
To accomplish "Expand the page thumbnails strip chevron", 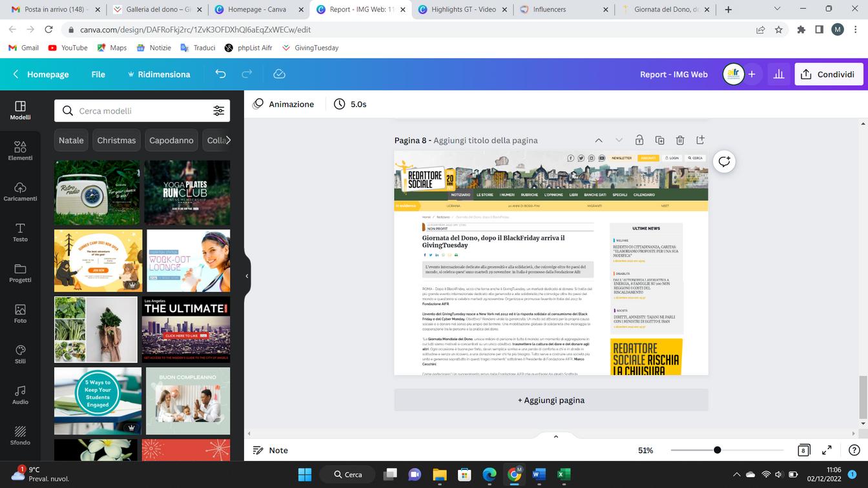I will coord(555,437).
